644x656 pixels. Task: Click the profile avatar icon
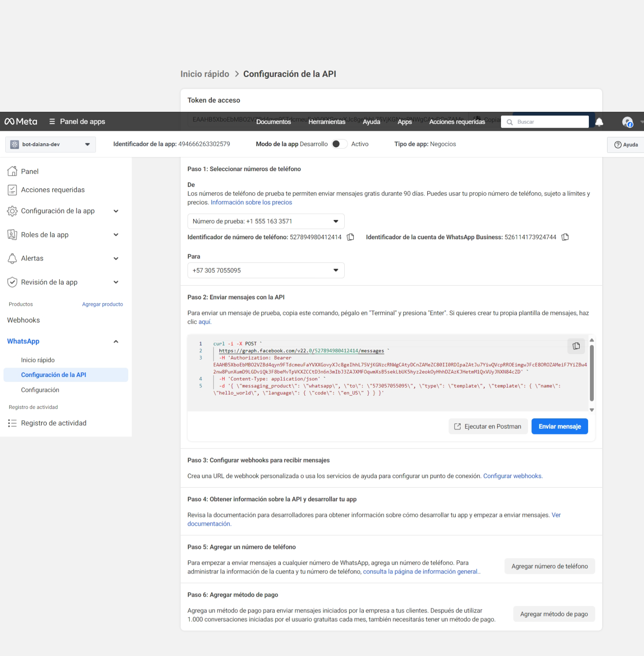coord(627,122)
